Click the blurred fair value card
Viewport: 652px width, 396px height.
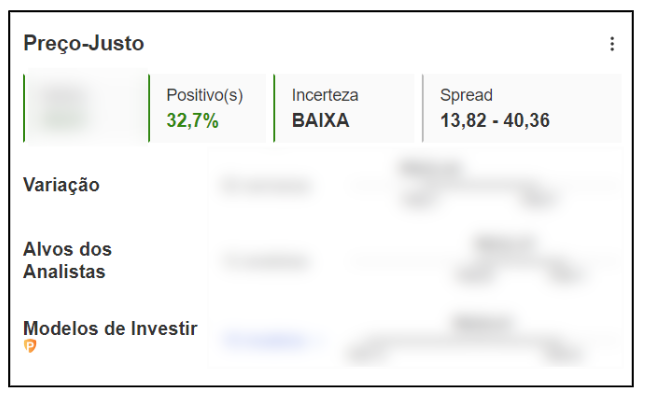(86, 108)
